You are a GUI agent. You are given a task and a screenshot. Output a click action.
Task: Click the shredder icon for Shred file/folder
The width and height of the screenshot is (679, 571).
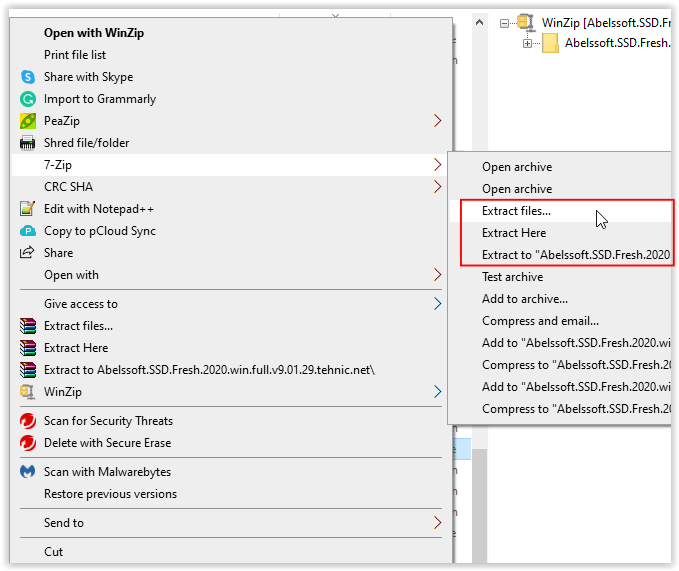click(x=27, y=143)
